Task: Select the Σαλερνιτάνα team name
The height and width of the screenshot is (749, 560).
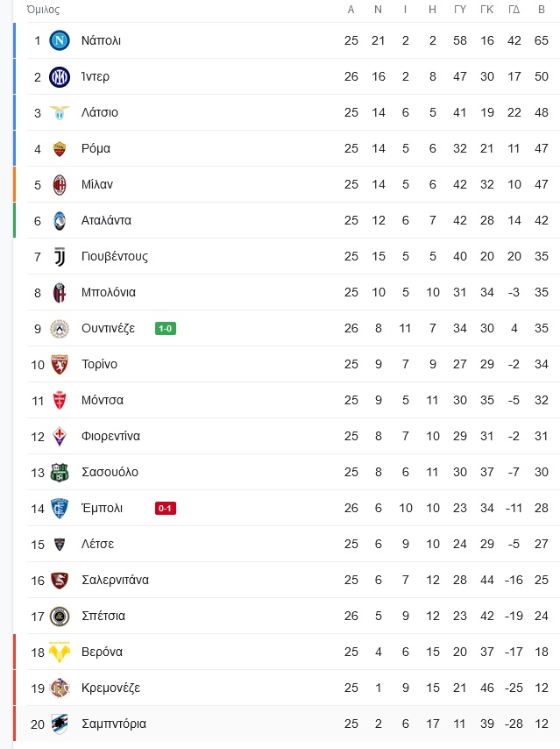Action: click(115, 580)
